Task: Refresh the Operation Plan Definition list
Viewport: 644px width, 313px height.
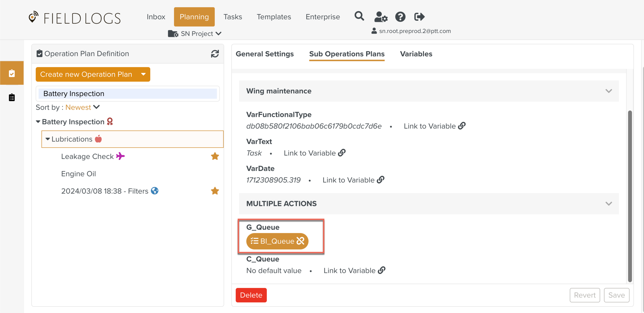Action: tap(215, 54)
